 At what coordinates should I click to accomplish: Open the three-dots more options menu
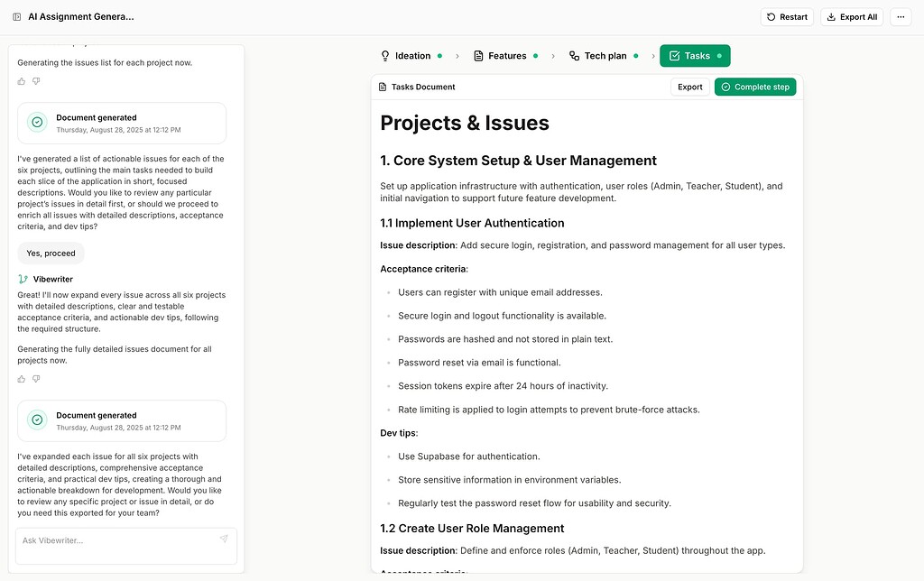click(x=901, y=17)
